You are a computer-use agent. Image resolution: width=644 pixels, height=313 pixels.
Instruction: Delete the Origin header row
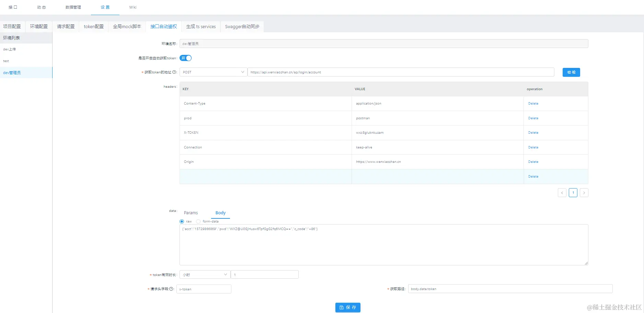click(533, 162)
